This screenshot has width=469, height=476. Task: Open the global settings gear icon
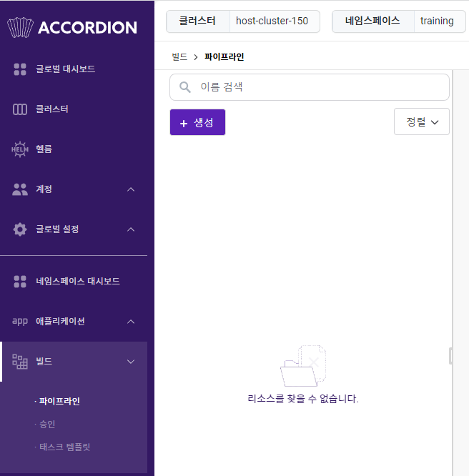tap(20, 229)
